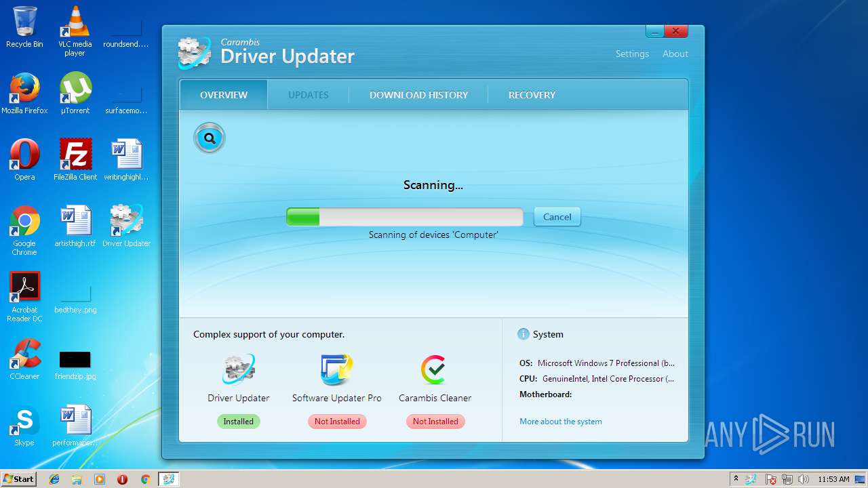868x488 pixels.
Task: Open Skype desktop shortcut
Action: [24, 426]
